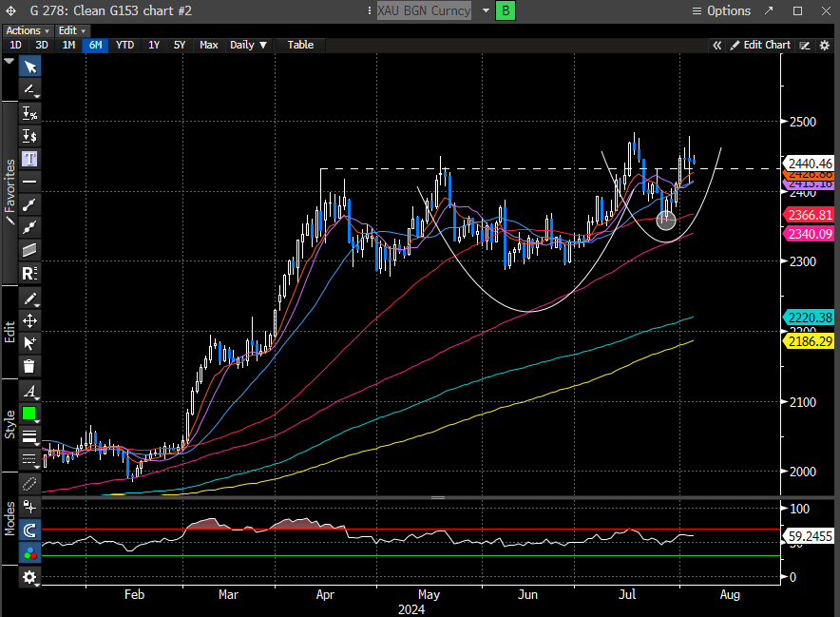The width and height of the screenshot is (840, 617).
Task: Open the Edit dropdown menu
Action: (x=71, y=30)
